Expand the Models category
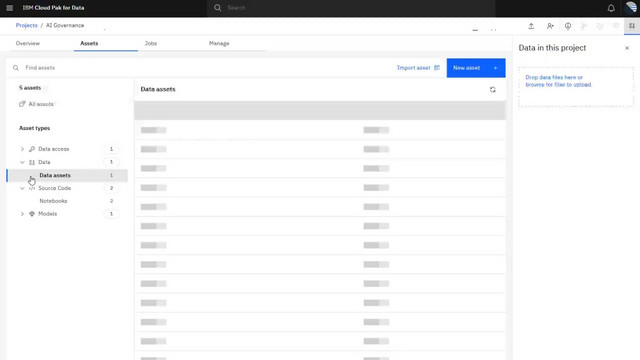The height and width of the screenshot is (360, 640). click(x=22, y=214)
